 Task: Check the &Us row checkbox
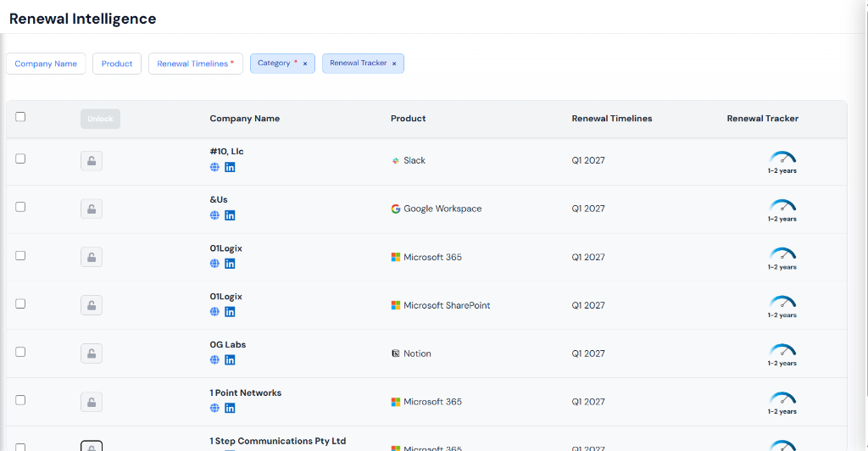[20, 207]
